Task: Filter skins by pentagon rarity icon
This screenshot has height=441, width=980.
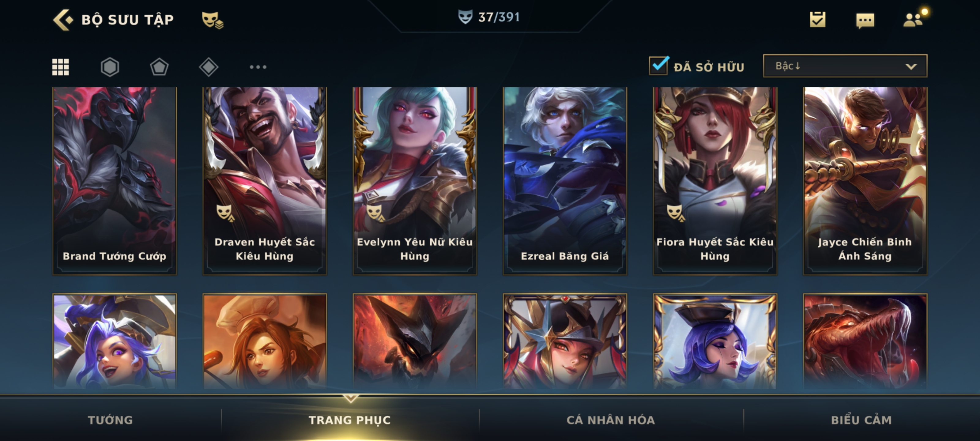Action: coord(159,67)
